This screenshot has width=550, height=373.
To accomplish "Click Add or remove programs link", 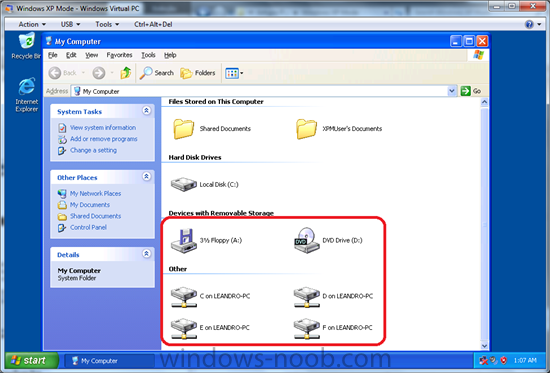I will coord(103,139).
